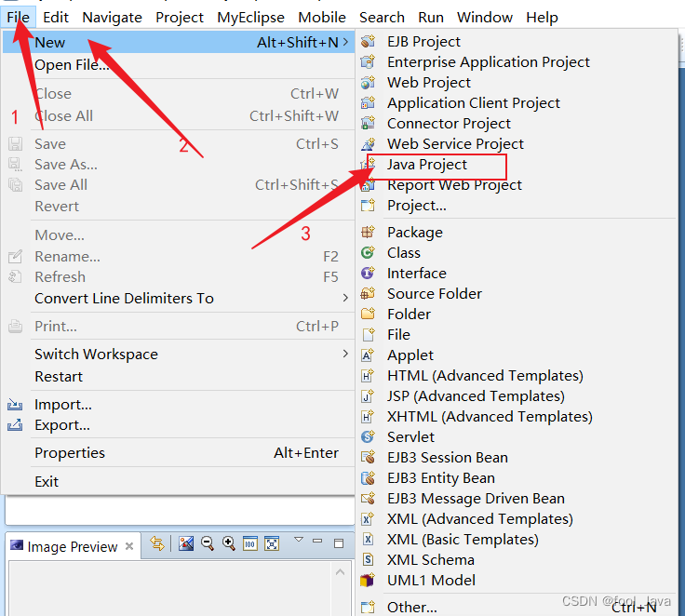Click the EJB3 Message Driven Bean icon
Viewport: 685px width, 616px height.
(x=368, y=499)
